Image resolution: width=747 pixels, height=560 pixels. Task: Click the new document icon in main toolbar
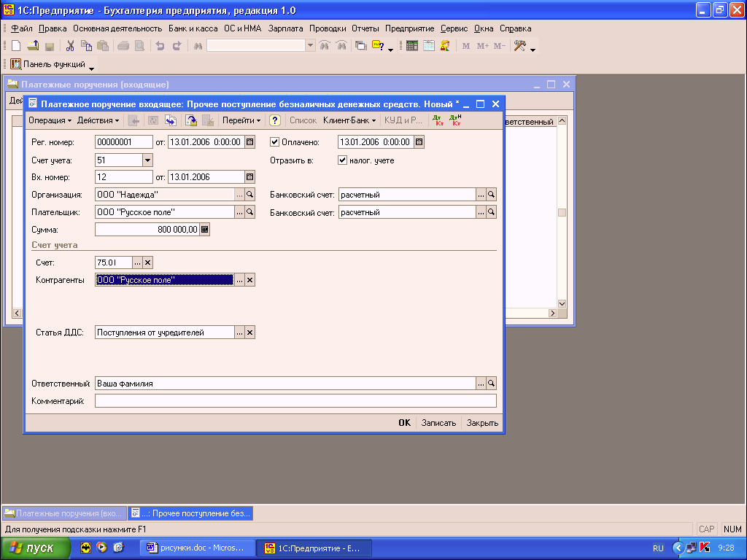[15, 46]
